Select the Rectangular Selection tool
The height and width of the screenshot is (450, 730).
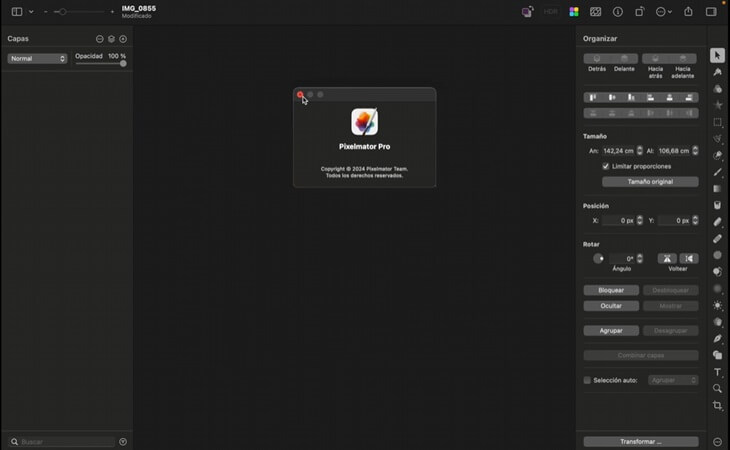pyautogui.click(x=717, y=122)
